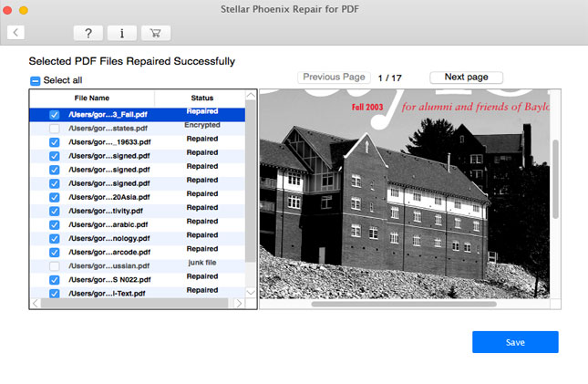Select the /Users/gor...S N022.pdf file name
The height and width of the screenshot is (384, 588).
click(x=109, y=280)
